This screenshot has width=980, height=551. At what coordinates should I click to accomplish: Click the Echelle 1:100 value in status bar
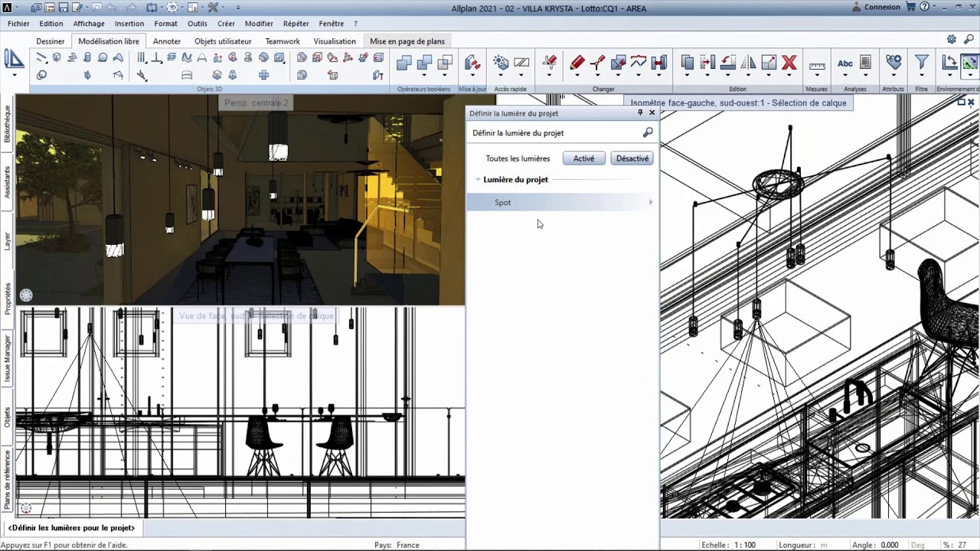point(746,545)
